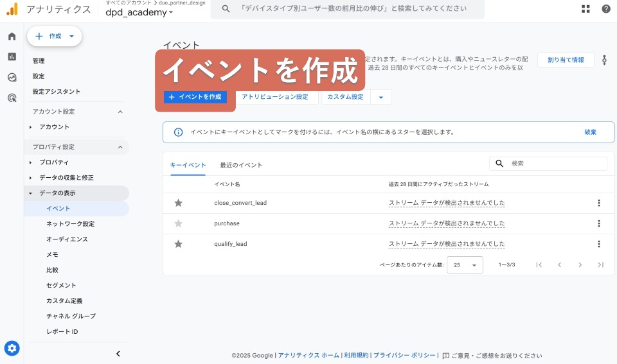This screenshot has width=617, height=364.
Task: Open the Reports bar chart icon
Action: 12,56
